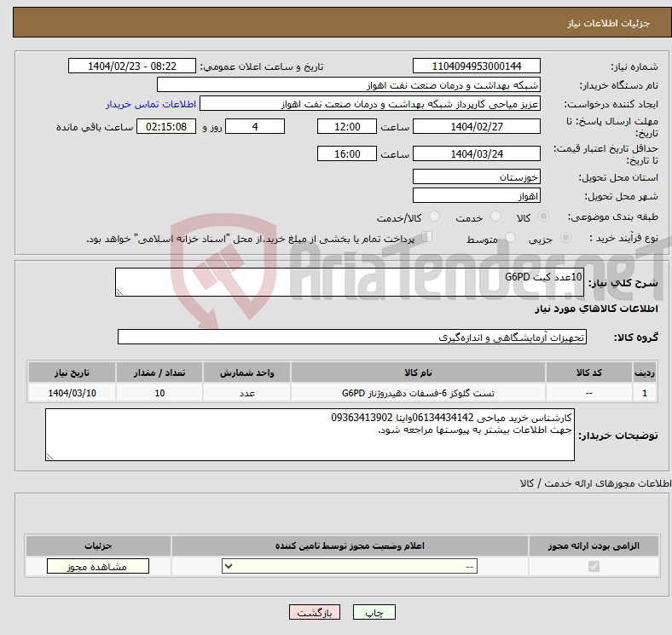Image resolution: width=672 pixels, height=635 pixels.
Task: Click the G6PD test item name cell
Action: point(418,392)
